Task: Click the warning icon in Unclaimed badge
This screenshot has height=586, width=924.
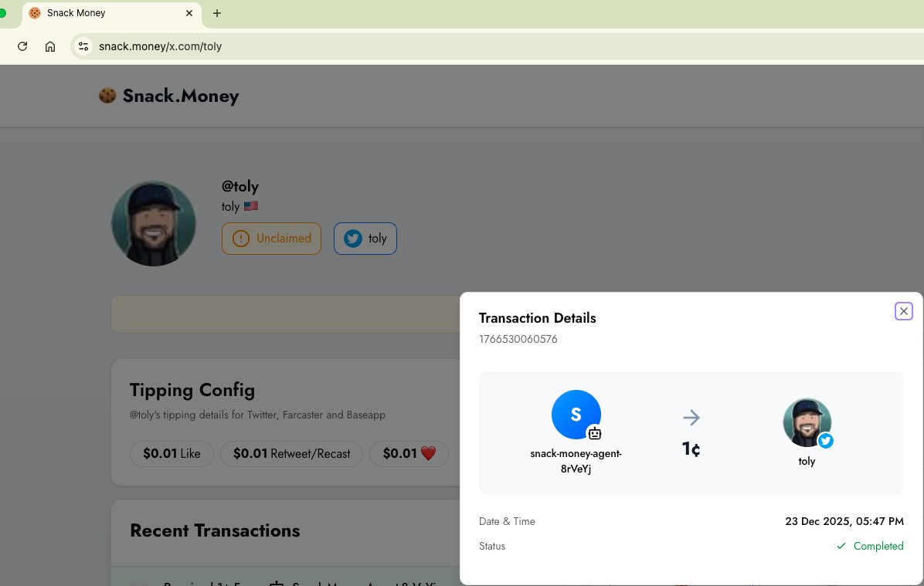Action: coord(240,239)
